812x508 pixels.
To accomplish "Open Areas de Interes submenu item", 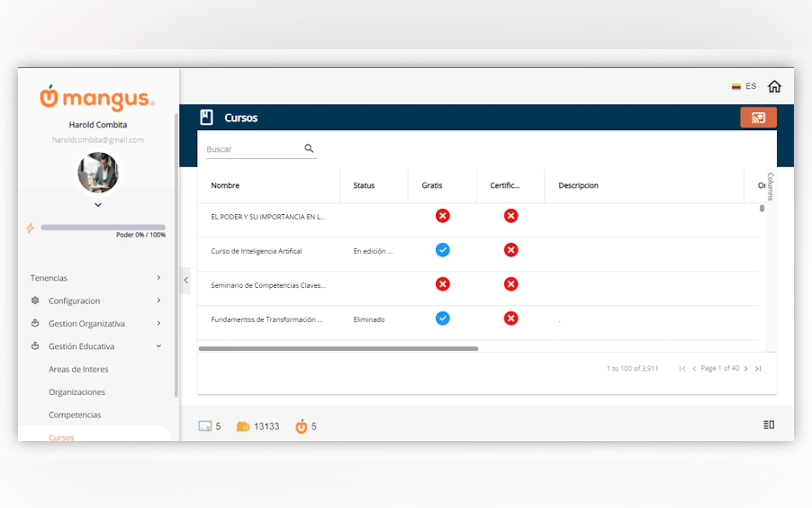I will coord(78,369).
